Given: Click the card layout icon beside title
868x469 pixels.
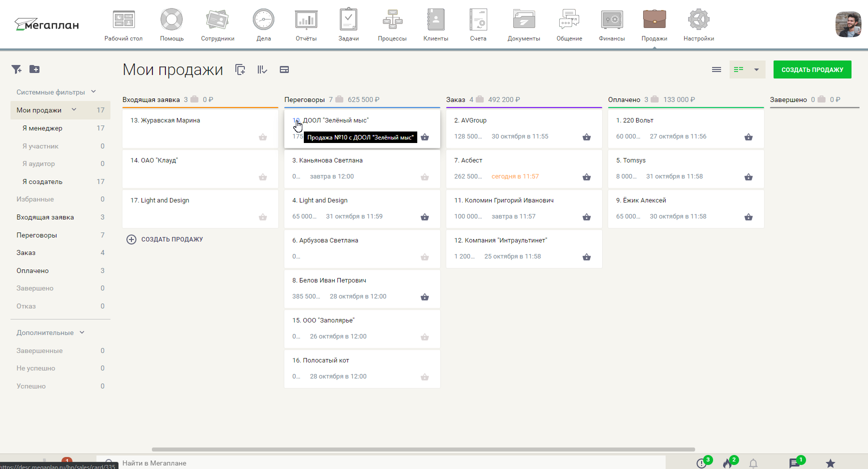Looking at the screenshot, I should click(x=284, y=69).
